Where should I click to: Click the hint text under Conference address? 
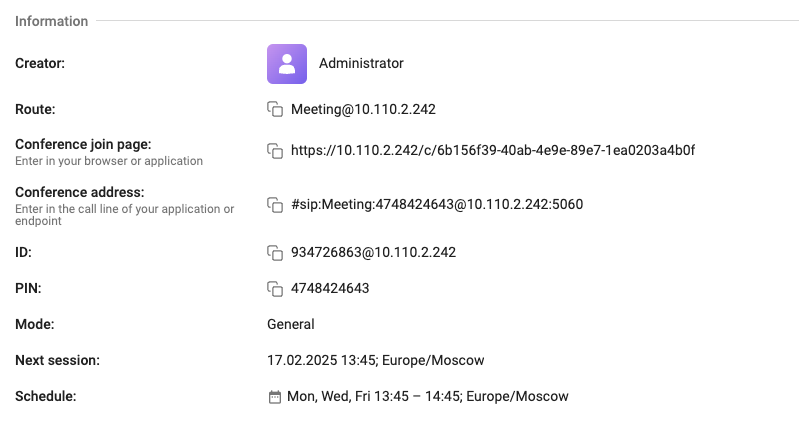click(x=124, y=215)
